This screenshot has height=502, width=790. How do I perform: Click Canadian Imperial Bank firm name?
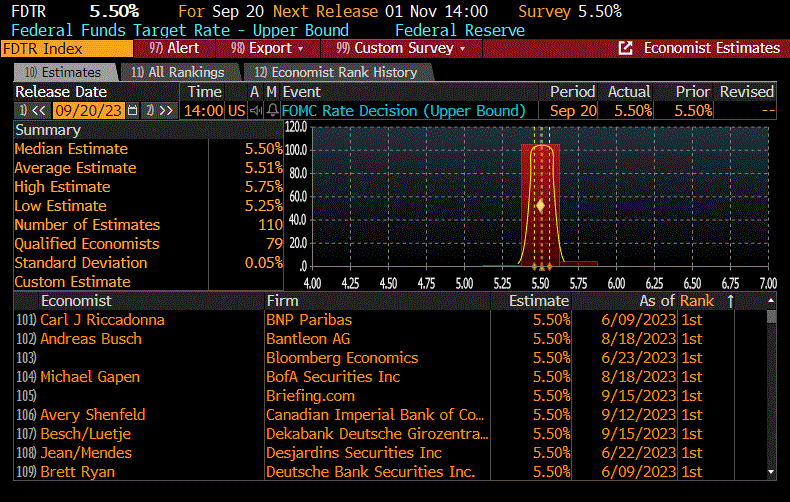375,415
